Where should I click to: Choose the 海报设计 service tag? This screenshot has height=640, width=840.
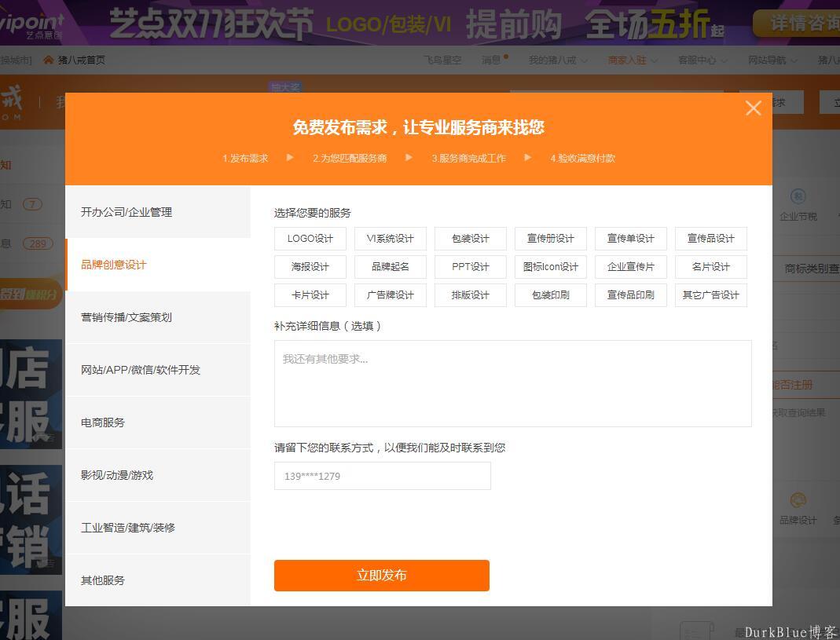tap(310, 267)
